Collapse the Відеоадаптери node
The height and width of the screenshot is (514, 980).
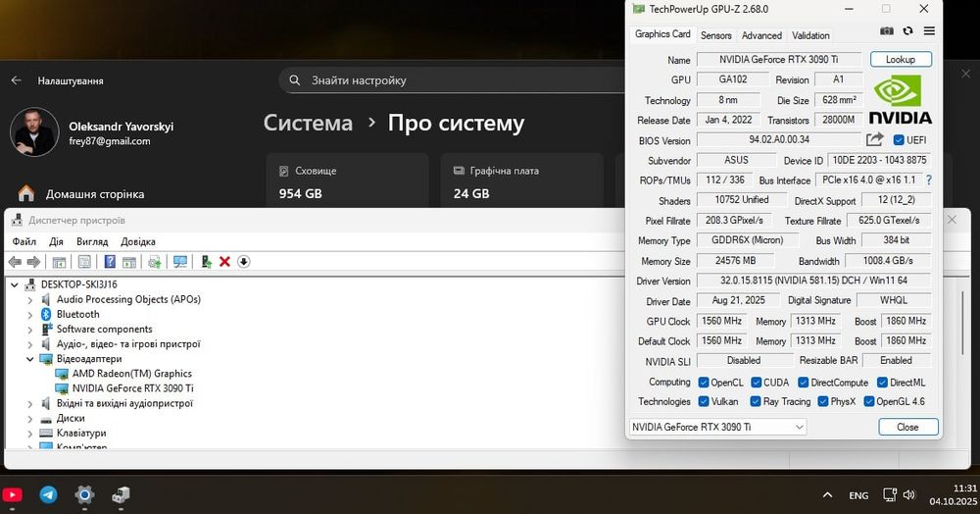coord(30,359)
